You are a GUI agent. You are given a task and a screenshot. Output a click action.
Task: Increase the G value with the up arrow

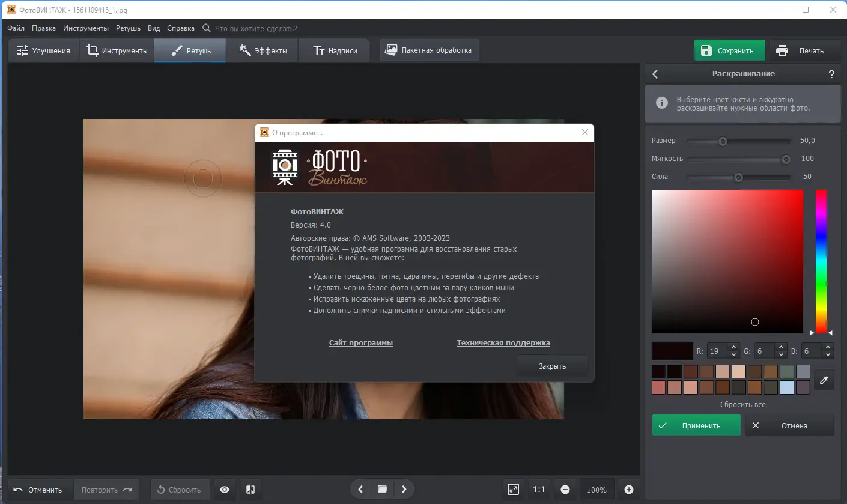780,347
